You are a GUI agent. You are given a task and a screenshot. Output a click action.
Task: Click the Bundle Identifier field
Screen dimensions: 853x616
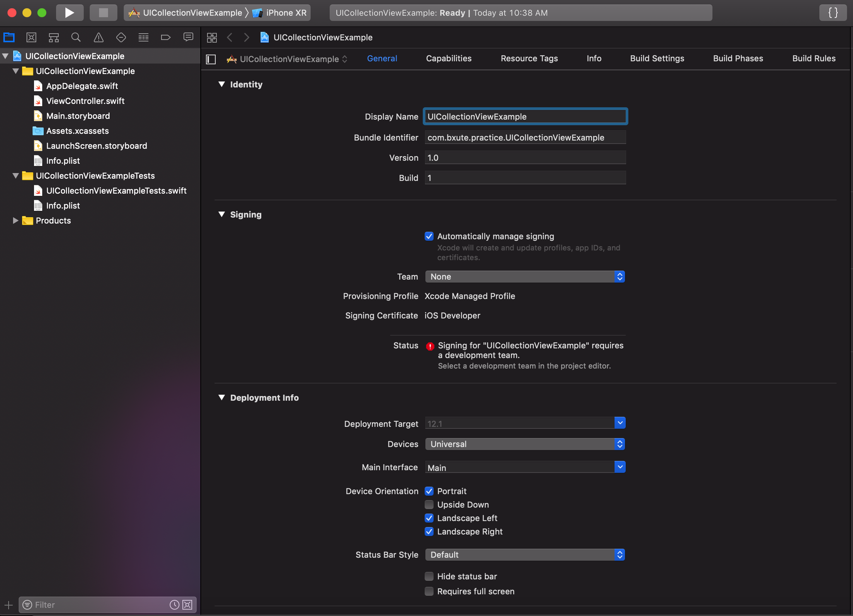(525, 138)
